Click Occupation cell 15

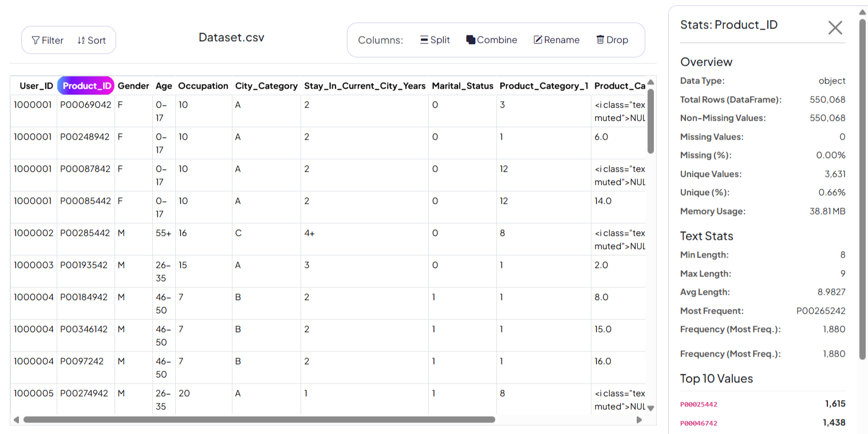click(203, 271)
